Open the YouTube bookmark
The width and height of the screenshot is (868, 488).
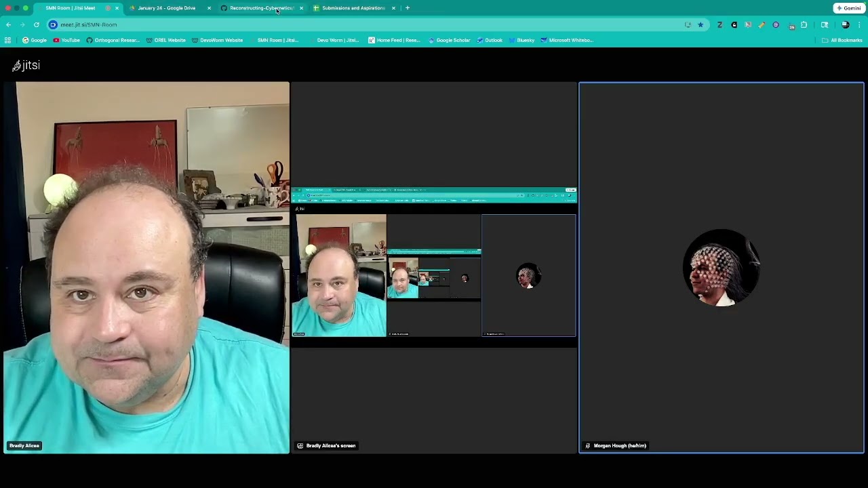tap(66, 40)
